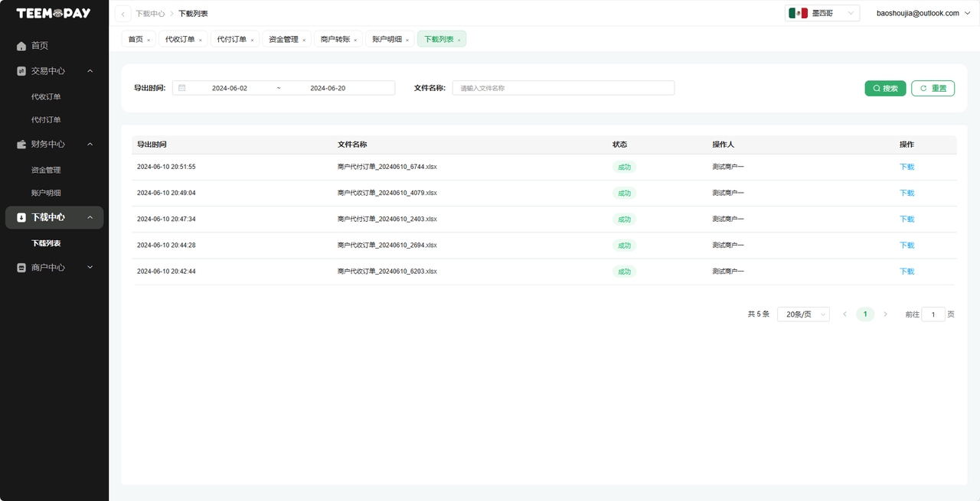Close the 代付订单 tab

(252, 40)
